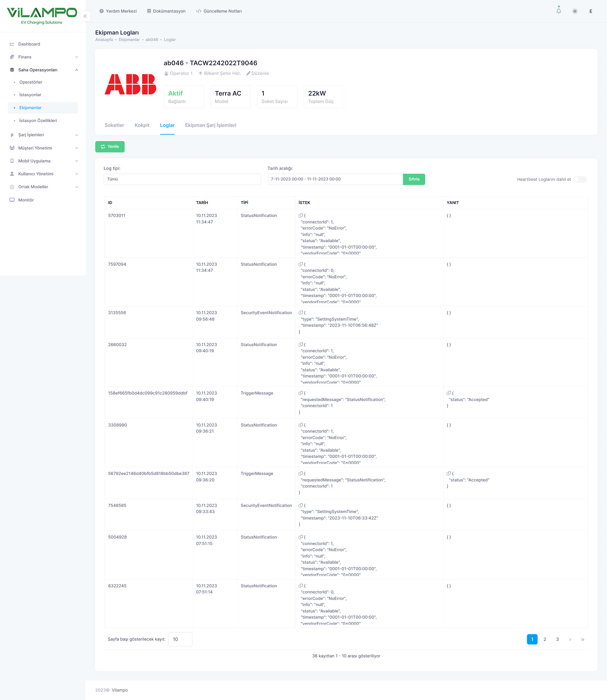Open user avatar menu E
This screenshot has width=607, height=700.
(590, 11)
